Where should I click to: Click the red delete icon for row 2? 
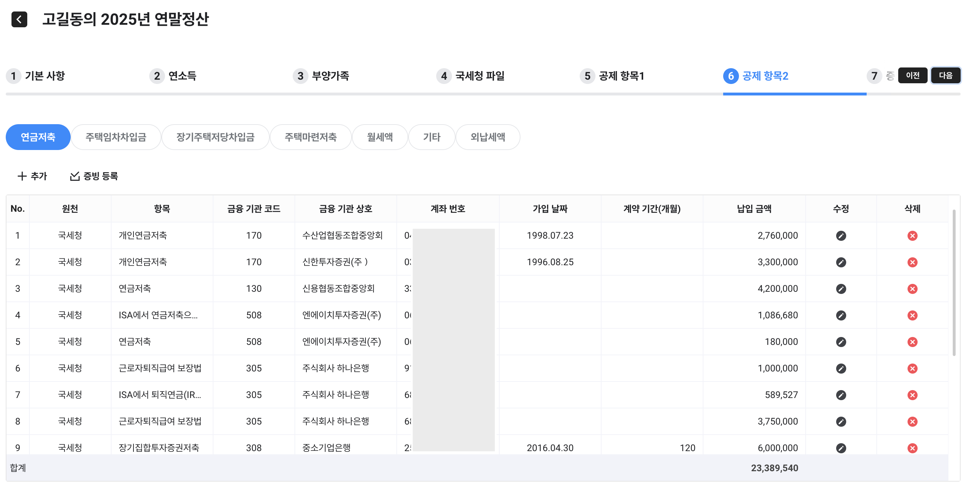pyautogui.click(x=912, y=262)
